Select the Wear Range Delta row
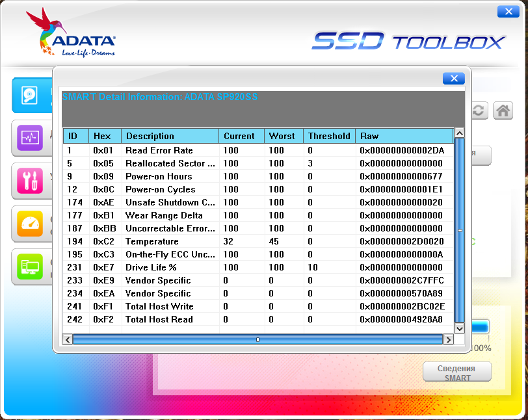528x420 pixels. pyautogui.click(x=258, y=215)
